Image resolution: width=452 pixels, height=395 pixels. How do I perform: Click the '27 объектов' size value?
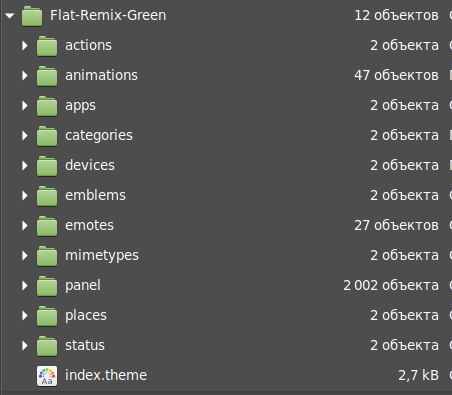coord(396,225)
